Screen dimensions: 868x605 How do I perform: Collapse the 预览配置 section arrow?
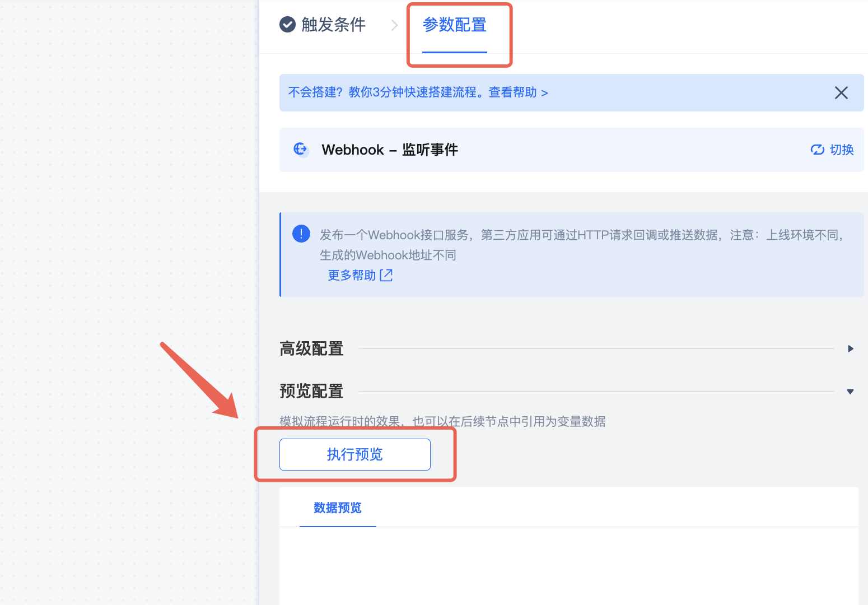click(850, 392)
